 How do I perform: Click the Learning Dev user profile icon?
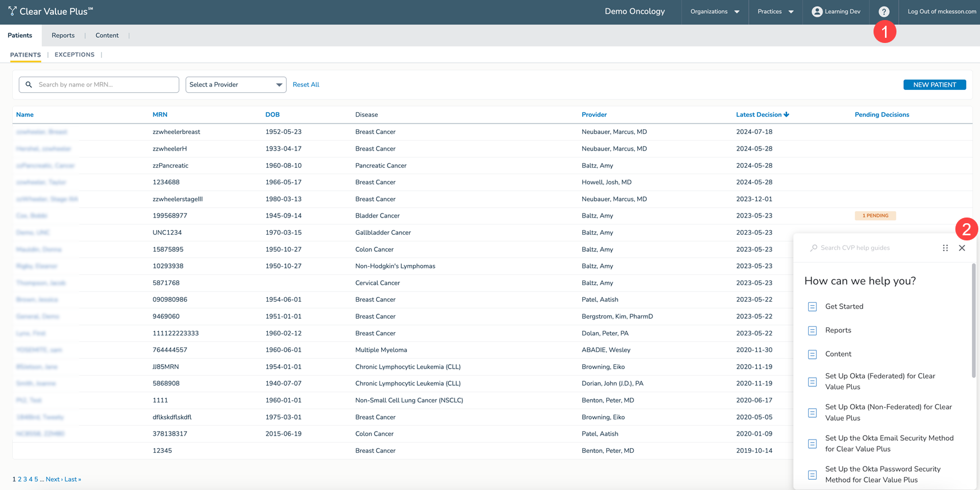pyautogui.click(x=817, y=11)
